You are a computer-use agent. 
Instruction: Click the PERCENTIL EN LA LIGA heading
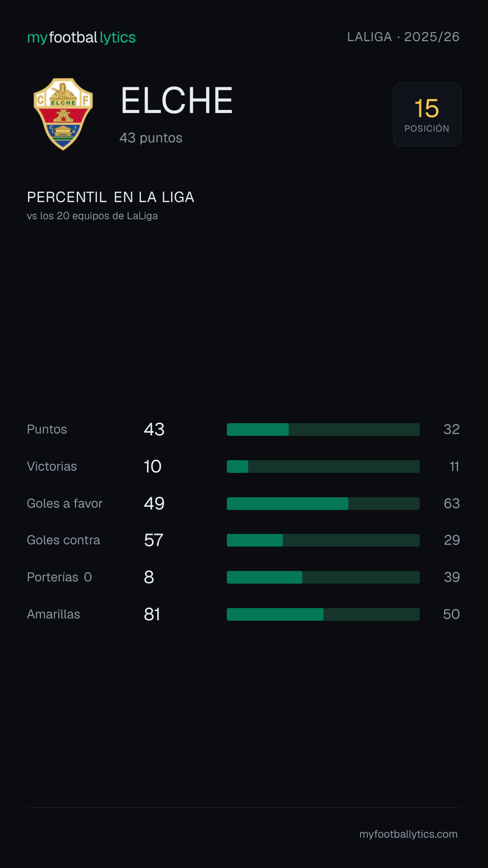click(111, 197)
